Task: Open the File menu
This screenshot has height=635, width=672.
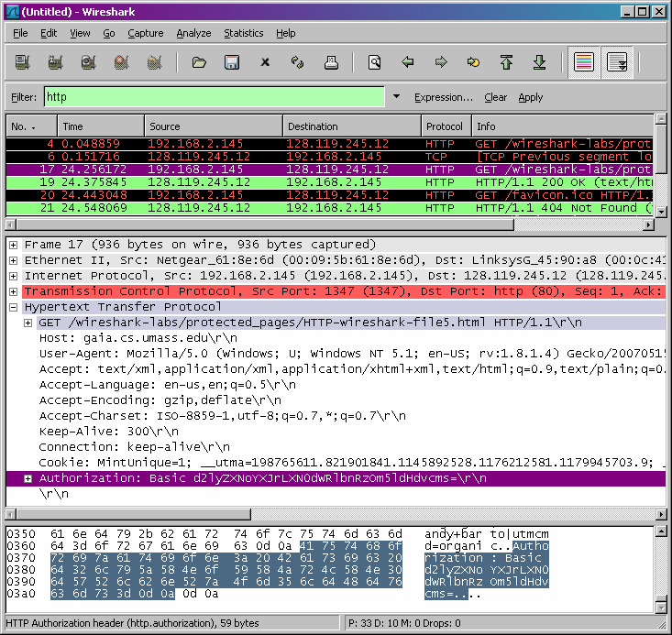Action: point(20,33)
